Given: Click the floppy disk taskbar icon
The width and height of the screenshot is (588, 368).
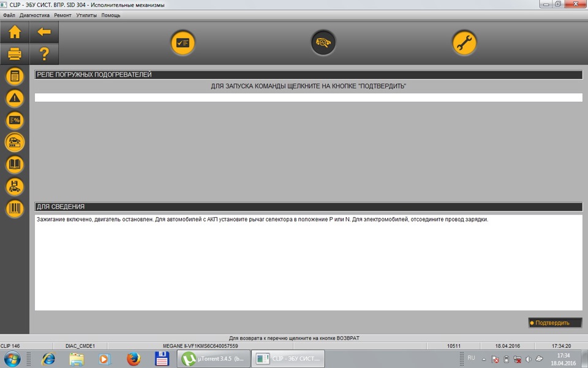Looking at the screenshot, I should [x=162, y=359].
